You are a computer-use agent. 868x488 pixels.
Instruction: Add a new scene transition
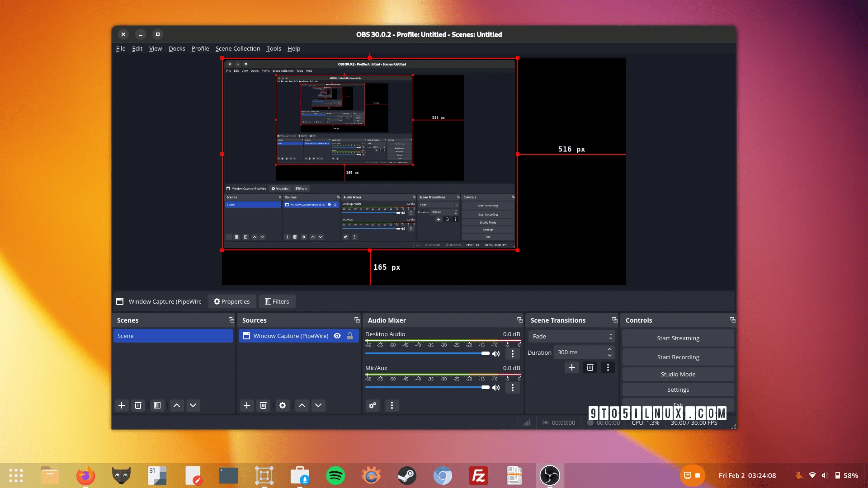coord(572,367)
